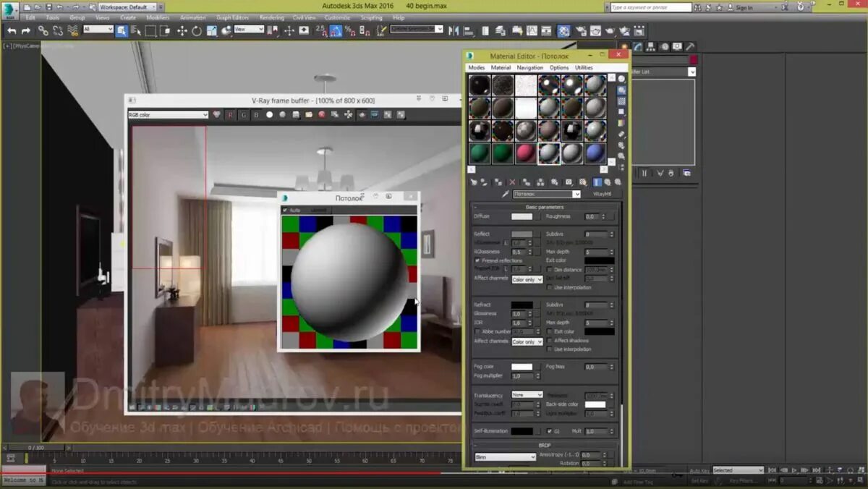Click Sign In at the top right
The width and height of the screenshot is (868, 489).
[744, 7]
